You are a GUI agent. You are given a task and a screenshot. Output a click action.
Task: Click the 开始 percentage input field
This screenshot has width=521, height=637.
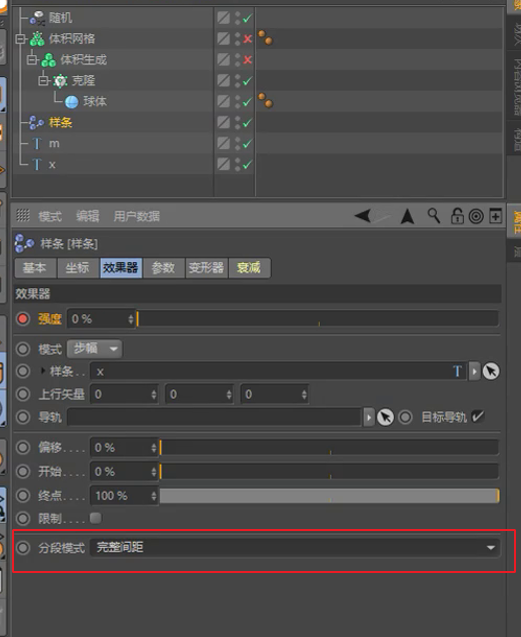point(124,472)
